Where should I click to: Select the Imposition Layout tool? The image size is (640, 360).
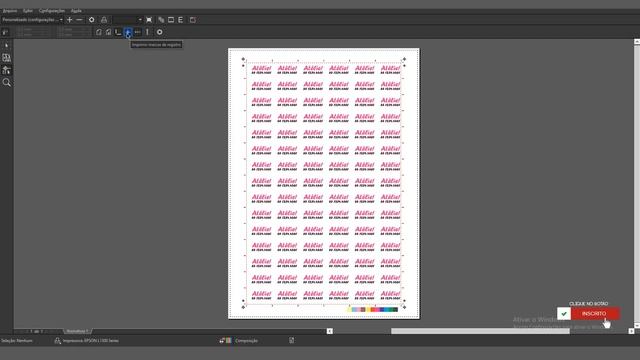7,58
